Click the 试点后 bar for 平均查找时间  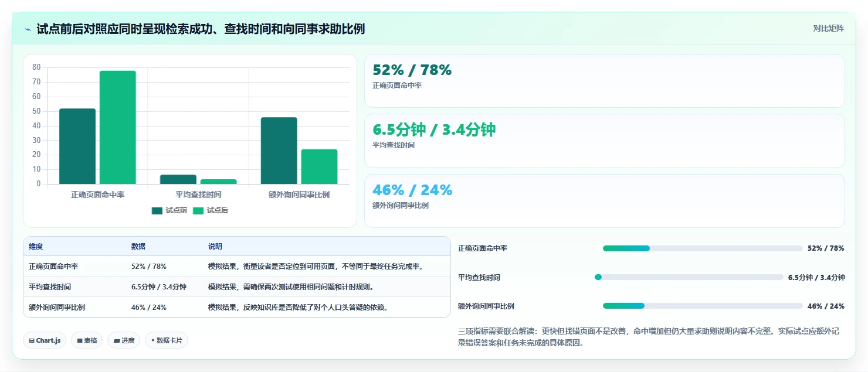[218, 182]
